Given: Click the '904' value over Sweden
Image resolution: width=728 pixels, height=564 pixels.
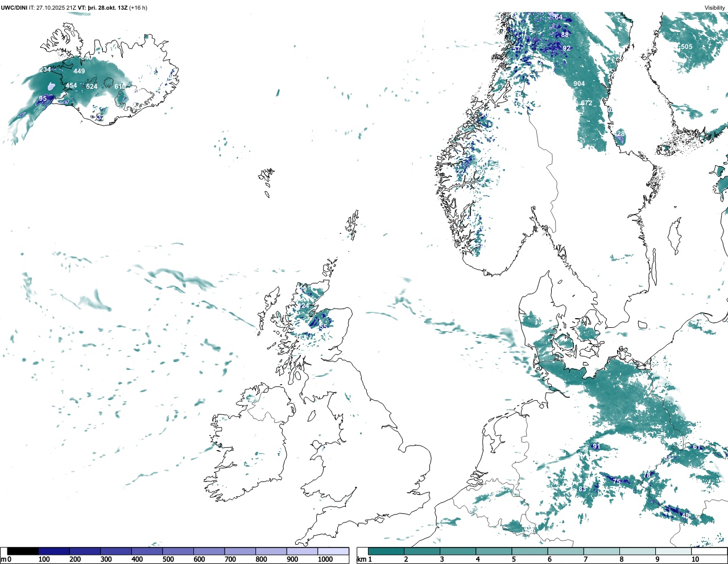Looking at the screenshot, I should coord(579,84).
